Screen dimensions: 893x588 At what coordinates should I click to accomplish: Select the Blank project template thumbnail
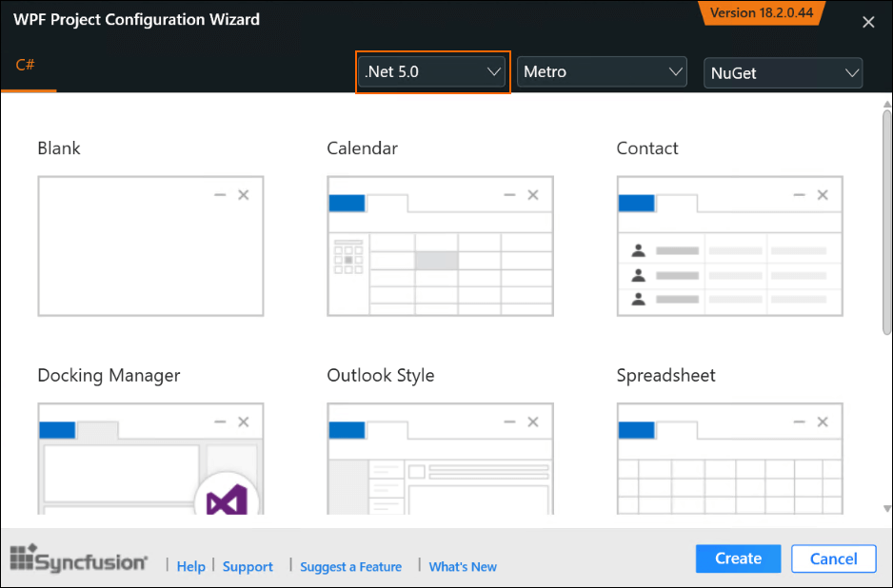coord(150,245)
